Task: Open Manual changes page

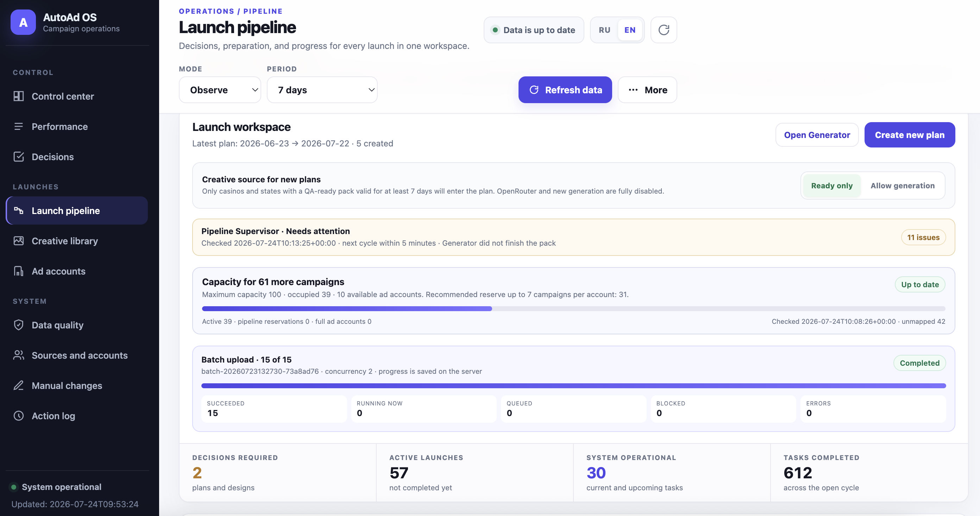Action: pos(77,385)
